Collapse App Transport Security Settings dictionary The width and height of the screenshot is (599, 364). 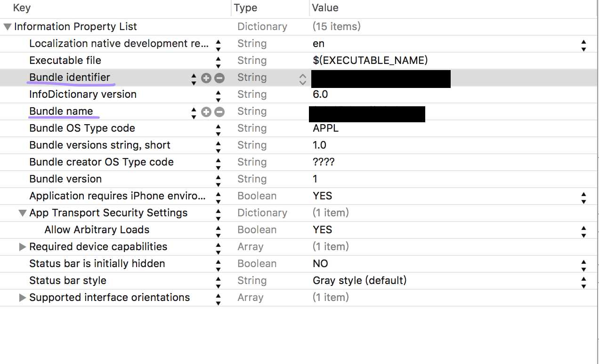point(22,213)
